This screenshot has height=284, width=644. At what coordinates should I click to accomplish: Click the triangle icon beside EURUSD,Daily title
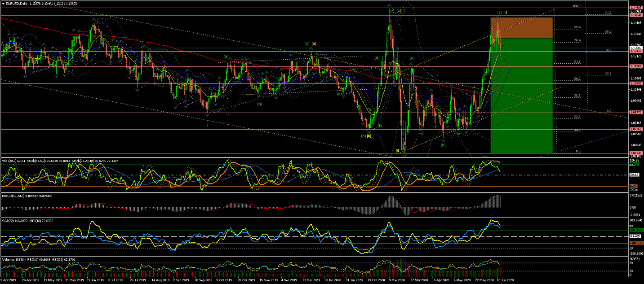coord(3,4)
